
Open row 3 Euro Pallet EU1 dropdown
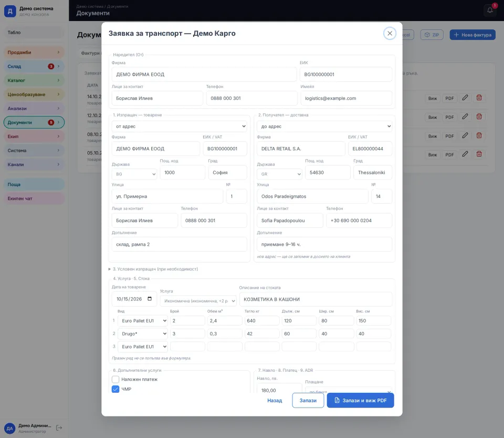(x=143, y=347)
